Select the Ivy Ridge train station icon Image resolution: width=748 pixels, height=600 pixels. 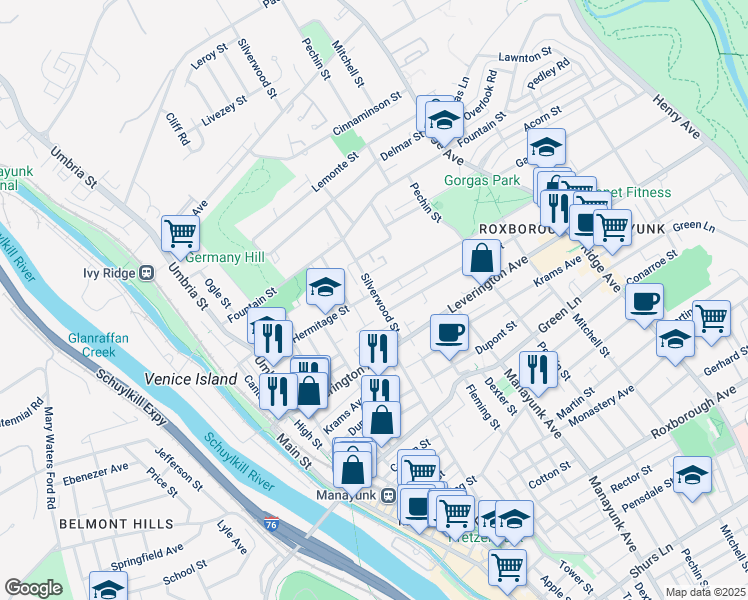(146, 273)
